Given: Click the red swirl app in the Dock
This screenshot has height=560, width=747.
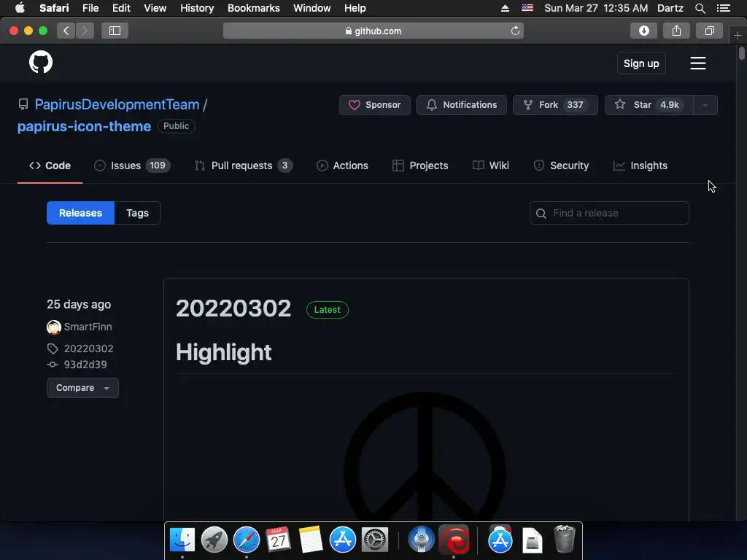Looking at the screenshot, I should [x=454, y=540].
